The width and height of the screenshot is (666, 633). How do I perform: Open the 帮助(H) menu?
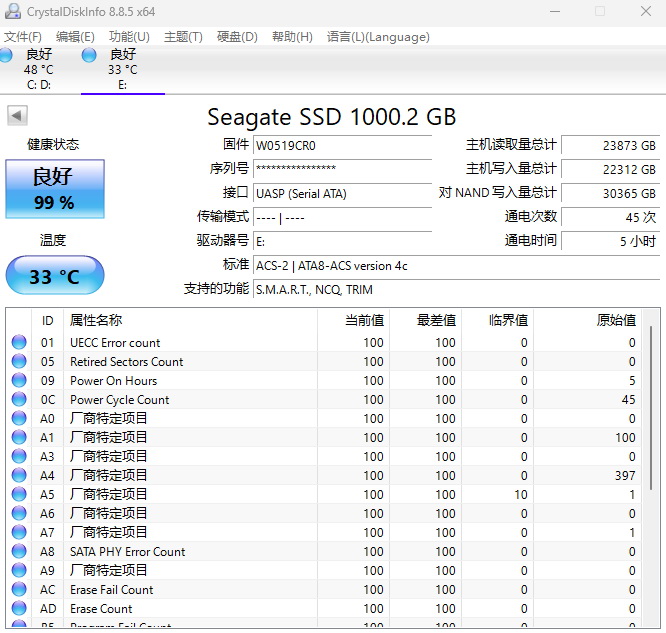pyautogui.click(x=292, y=37)
